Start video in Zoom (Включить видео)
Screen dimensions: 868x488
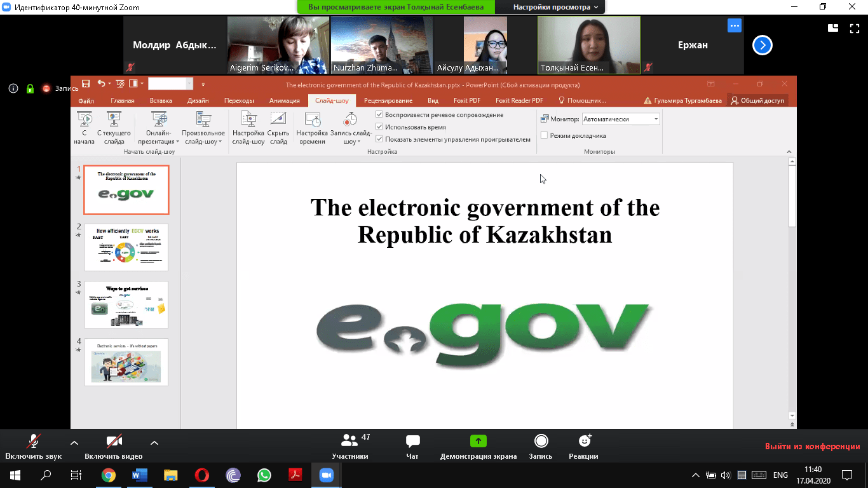(114, 447)
